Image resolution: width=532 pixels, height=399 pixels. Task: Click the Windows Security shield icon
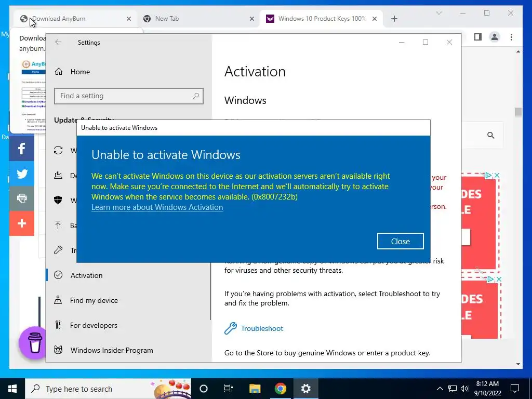(58, 200)
